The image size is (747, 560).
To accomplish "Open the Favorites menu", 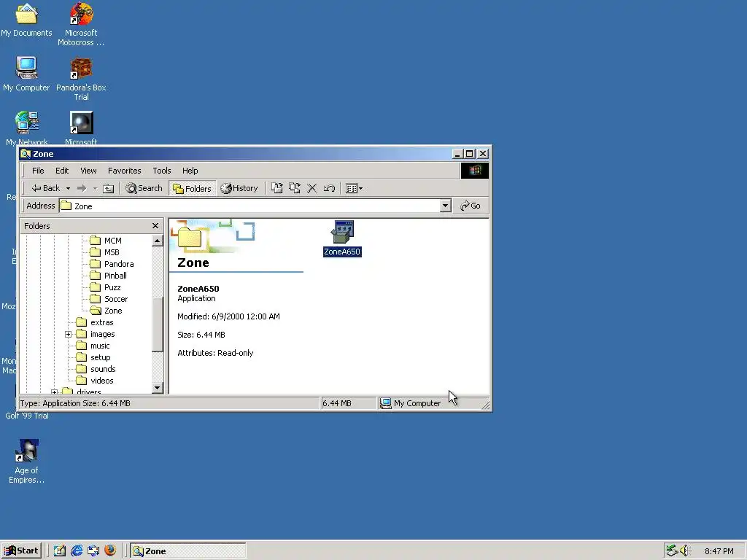I will coord(124,171).
